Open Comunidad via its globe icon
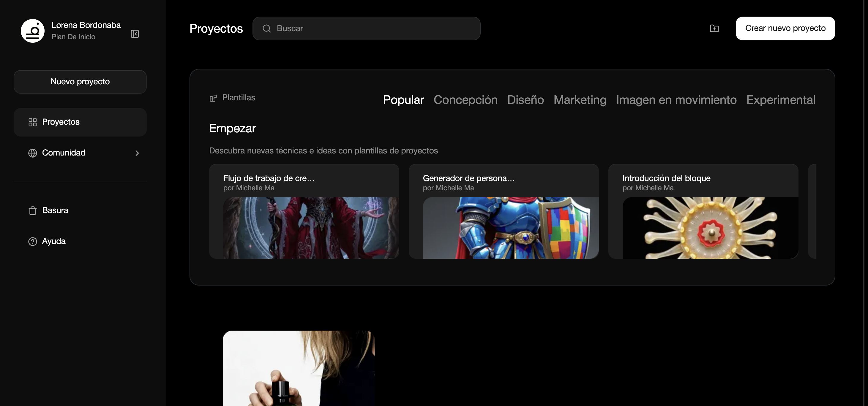868x406 pixels. click(32, 153)
